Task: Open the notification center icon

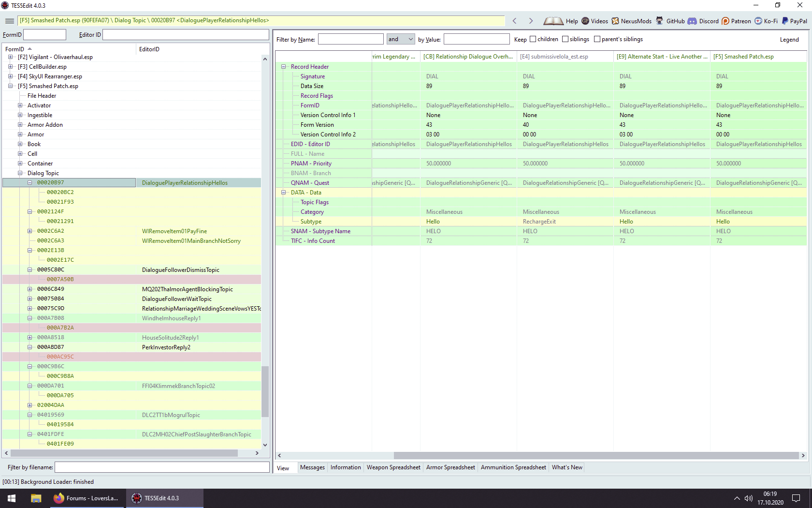Action: coord(796,498)
